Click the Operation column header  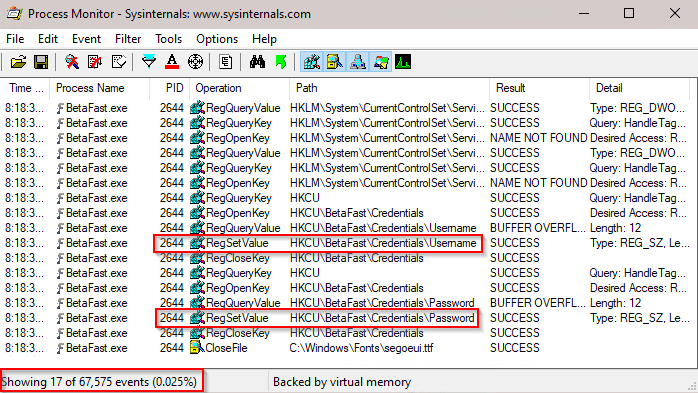[x=239, y=88]
